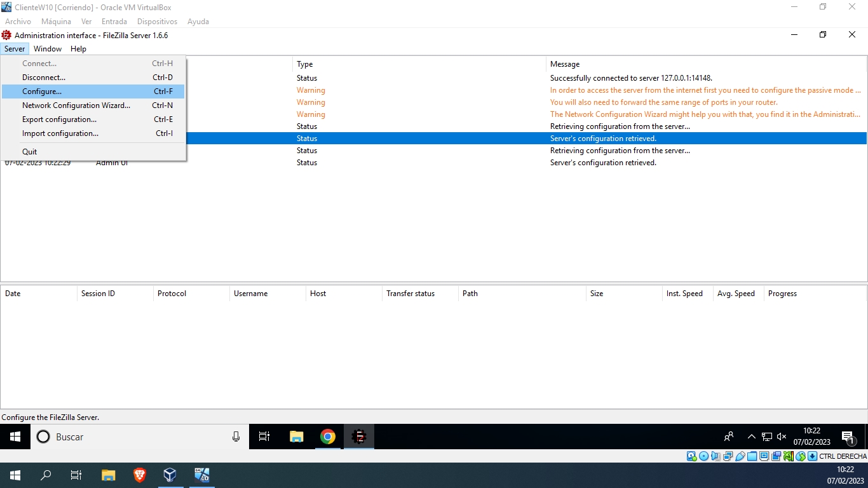Select Connect... menu entry

(x=93, y=64)
